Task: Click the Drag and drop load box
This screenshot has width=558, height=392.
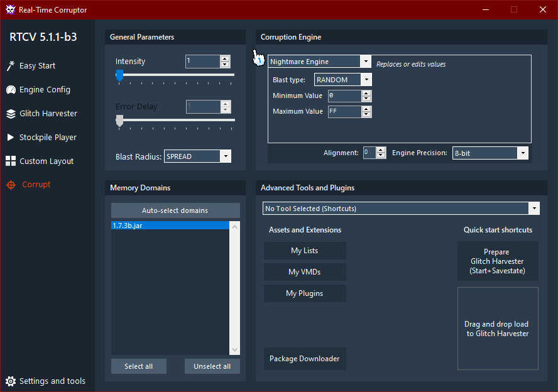Action: point(498,329)
